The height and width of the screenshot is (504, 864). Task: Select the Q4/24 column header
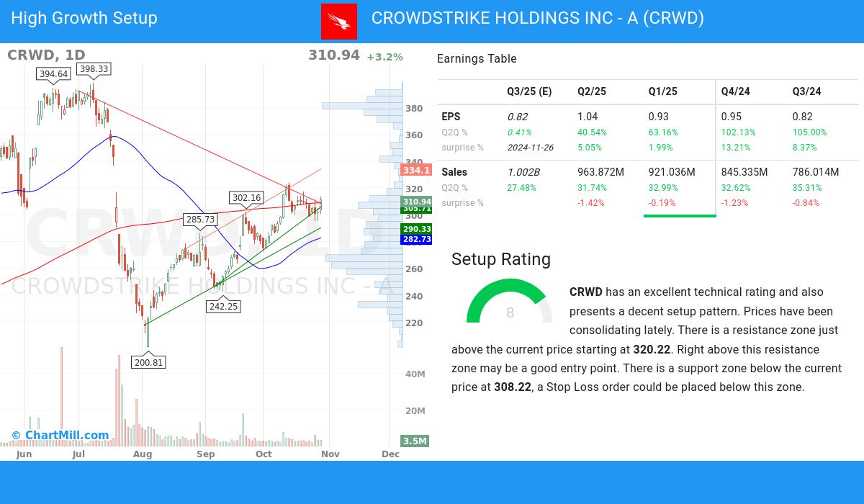tap(736, 91)
